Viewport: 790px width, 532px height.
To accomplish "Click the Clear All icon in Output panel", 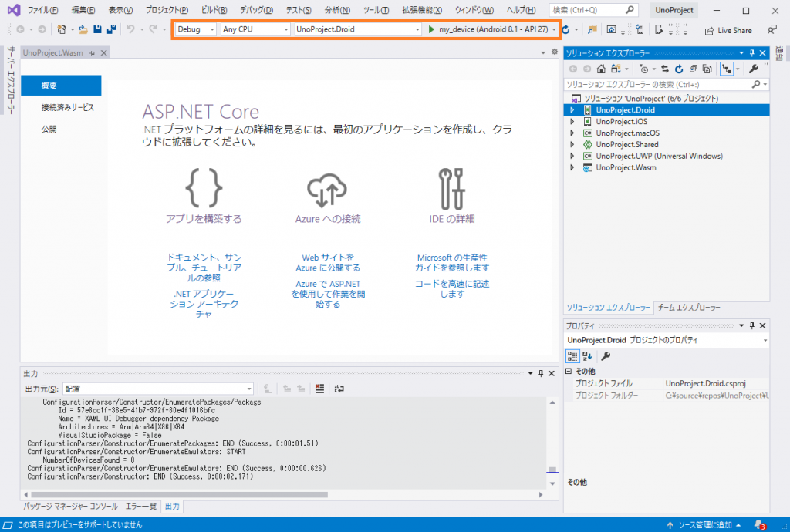I will pos(319,389).
